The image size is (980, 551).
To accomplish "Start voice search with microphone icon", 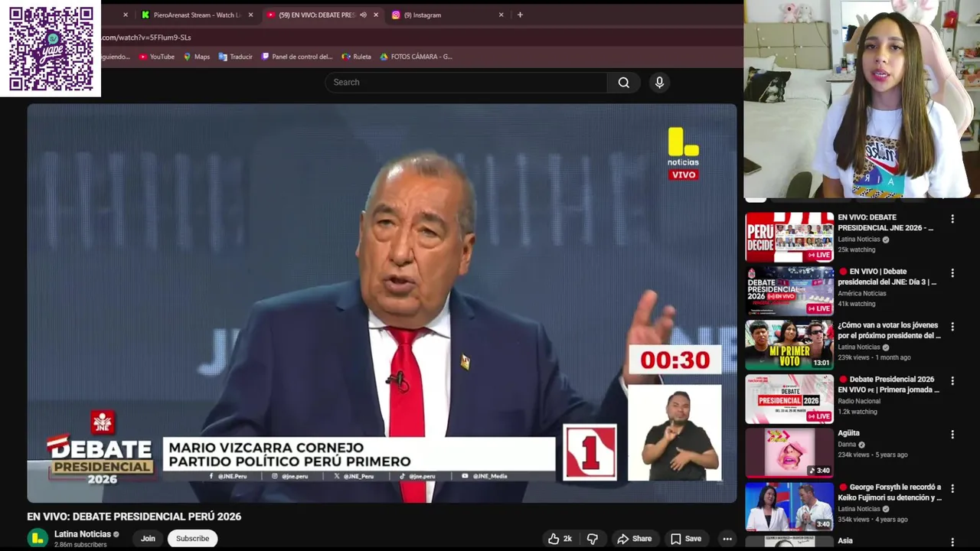I will tap(659, 83).
